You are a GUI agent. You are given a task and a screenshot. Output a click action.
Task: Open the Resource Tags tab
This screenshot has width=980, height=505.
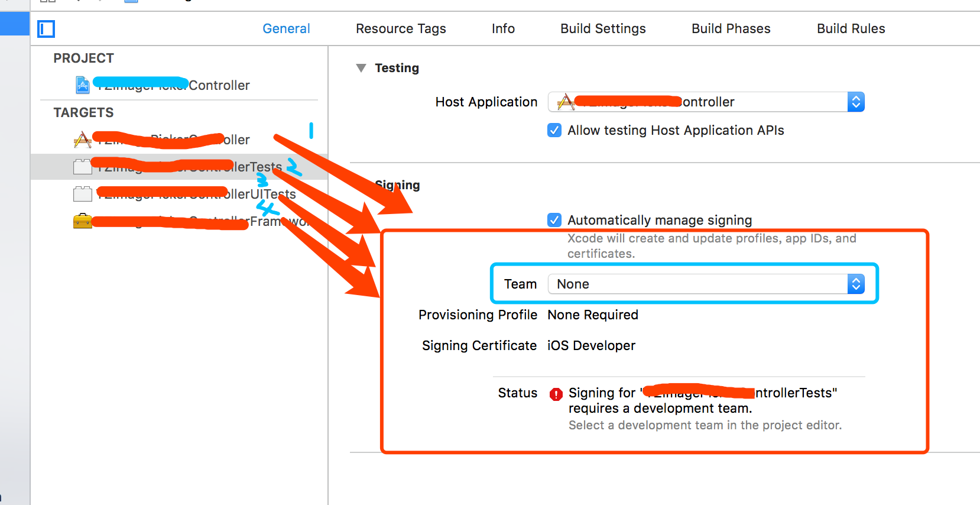[401, 28]
